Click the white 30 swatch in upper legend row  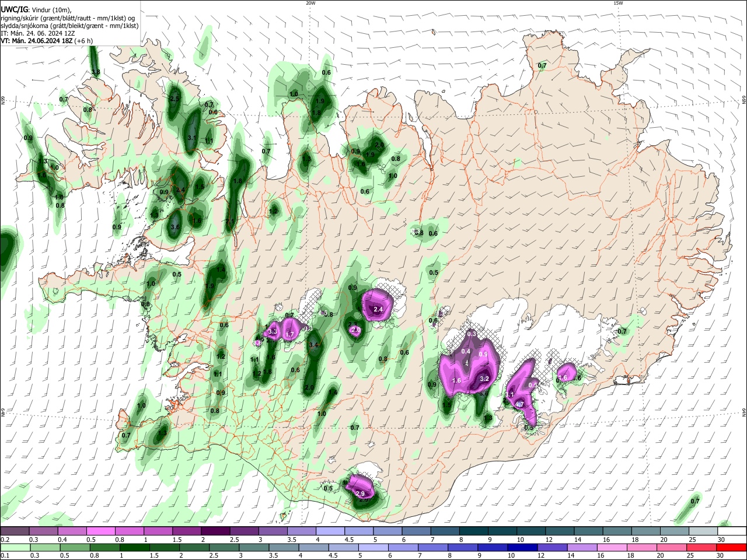732,531
